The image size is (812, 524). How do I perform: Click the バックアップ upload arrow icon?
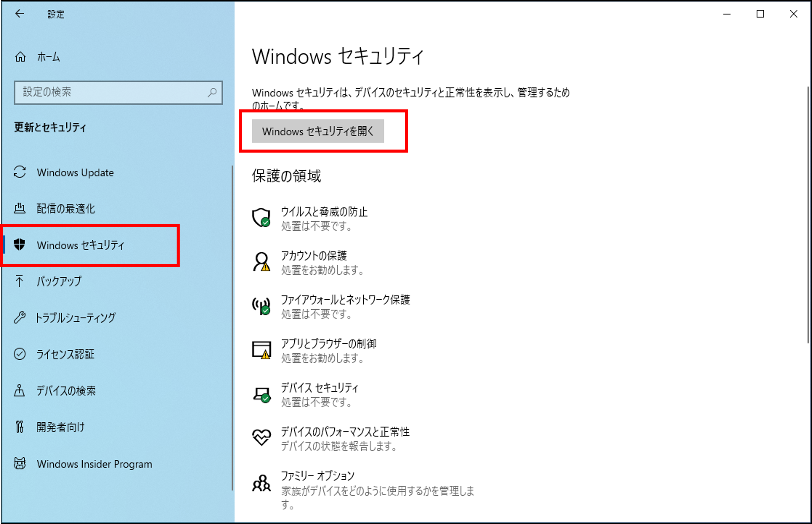pyautogui.click(x=19, y=281)
